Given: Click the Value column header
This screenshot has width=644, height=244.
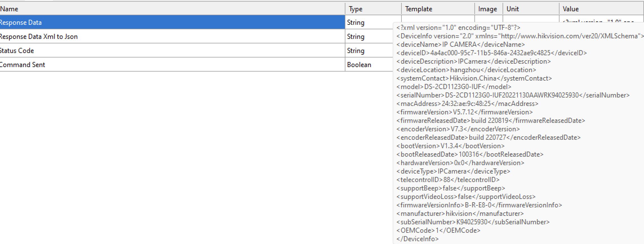Looking at the screenshot, I should point(570,9).
